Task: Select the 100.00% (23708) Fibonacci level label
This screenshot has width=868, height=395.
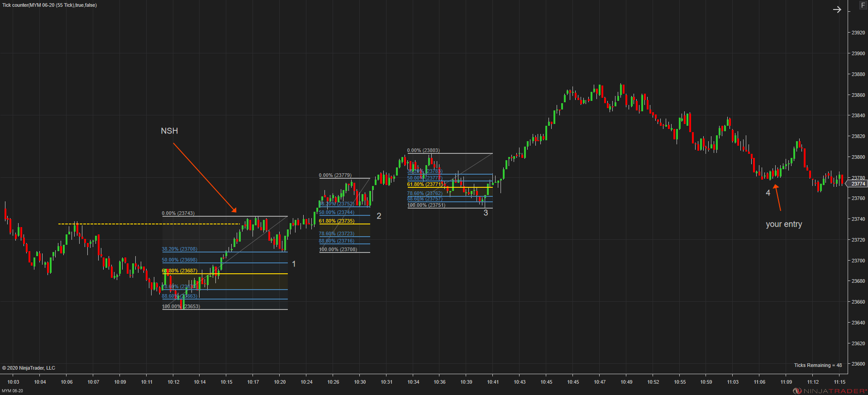Action: (x=338, y=249)
